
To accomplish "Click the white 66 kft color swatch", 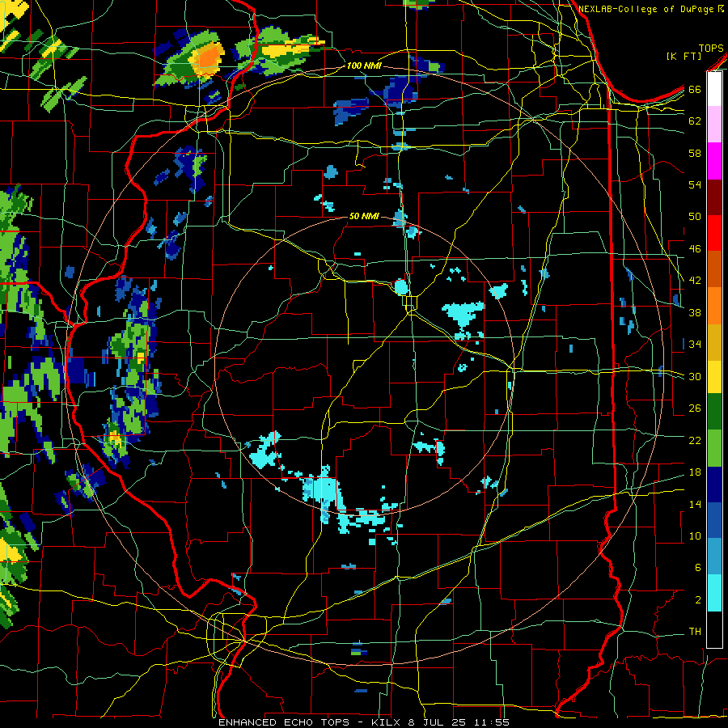I will tap(714, 89).
